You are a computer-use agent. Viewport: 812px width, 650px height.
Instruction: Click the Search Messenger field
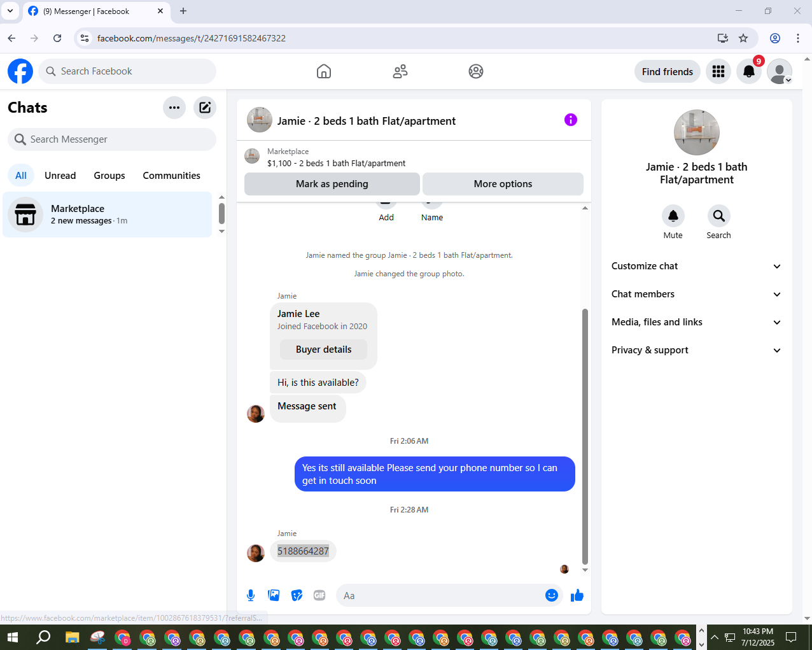point(112,139)
